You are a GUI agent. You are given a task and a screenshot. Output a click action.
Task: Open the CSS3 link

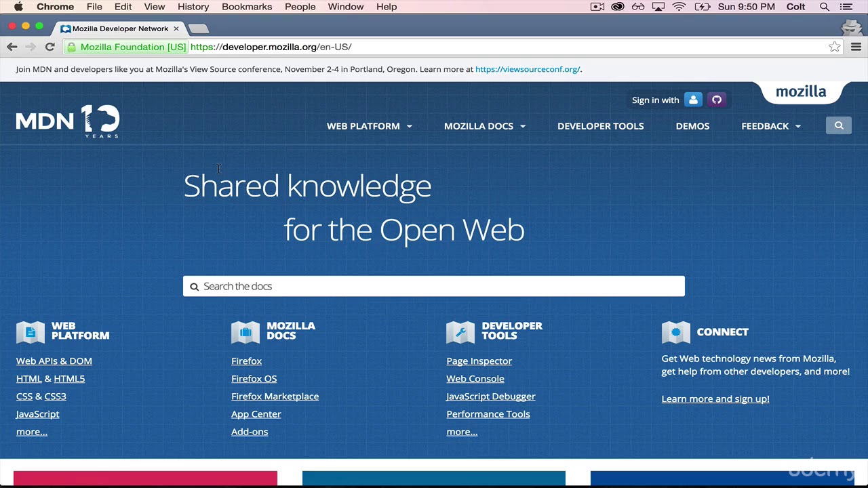[x=55, y=396]
